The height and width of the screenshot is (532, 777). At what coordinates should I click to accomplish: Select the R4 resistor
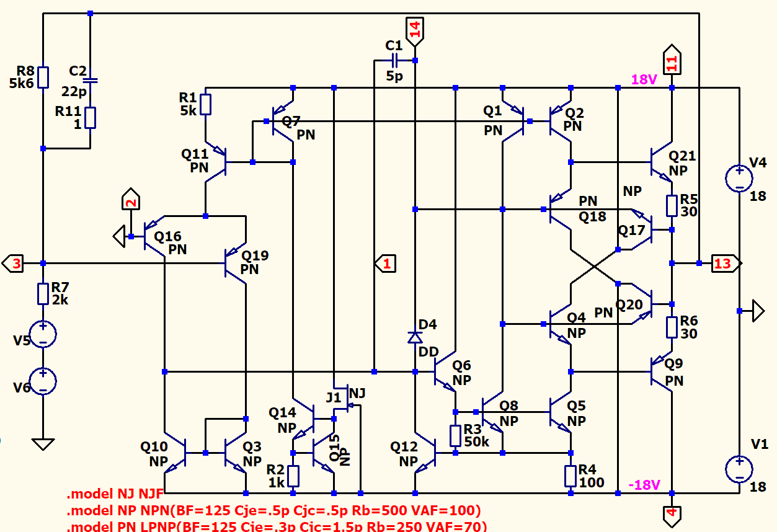click(x=571, y=476)
